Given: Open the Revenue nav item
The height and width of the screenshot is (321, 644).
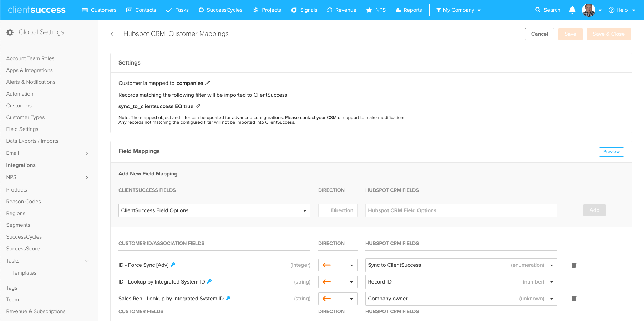Looking at the screenshot, I should click(341, 10).
